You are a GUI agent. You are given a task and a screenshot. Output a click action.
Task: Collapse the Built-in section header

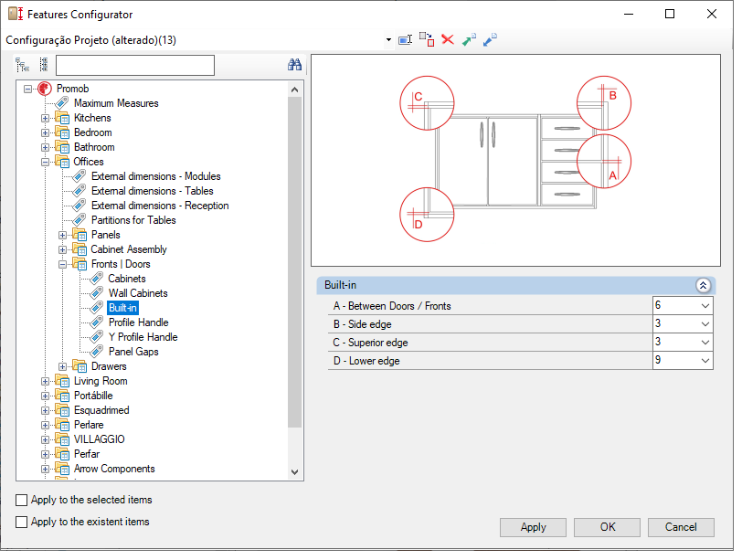pos(704,285)
